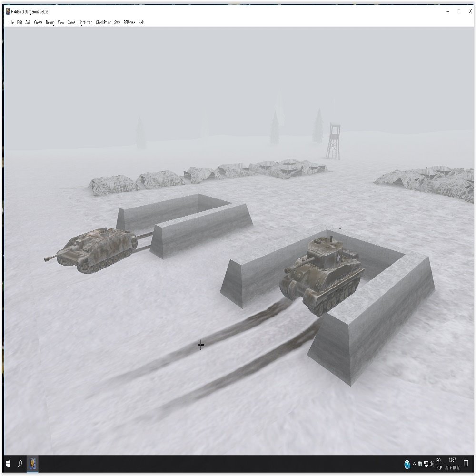Select the camouflaged StuG assault gun
The image size is (476, 476).
point(91,250)
